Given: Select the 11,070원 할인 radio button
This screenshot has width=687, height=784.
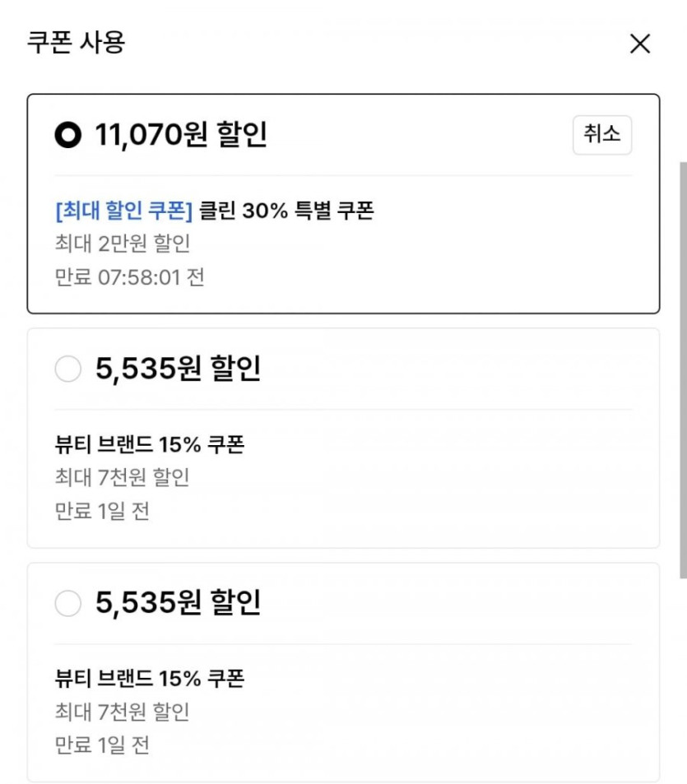Looking at the screenshot, I should 68,135.
